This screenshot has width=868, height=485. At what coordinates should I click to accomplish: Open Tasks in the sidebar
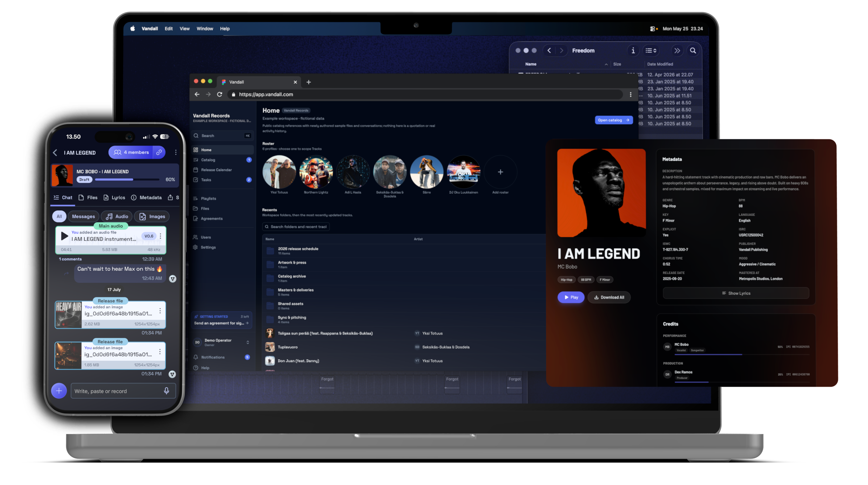[x=222, y=180]
